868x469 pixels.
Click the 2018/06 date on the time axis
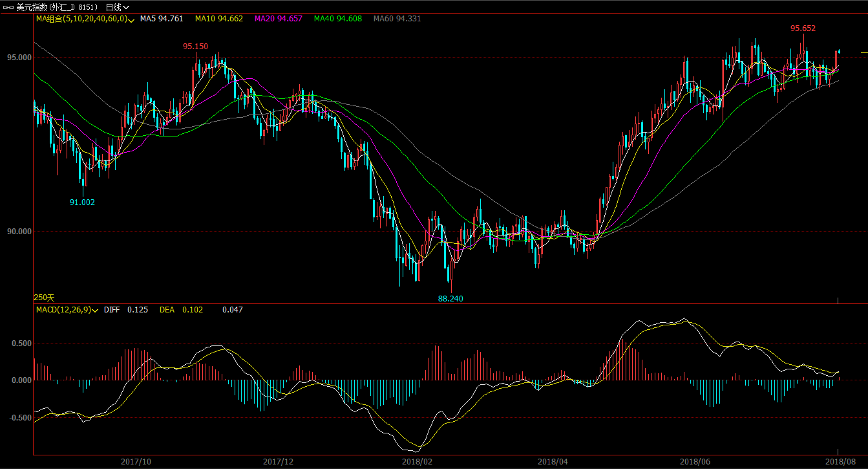tap(695, 462)
